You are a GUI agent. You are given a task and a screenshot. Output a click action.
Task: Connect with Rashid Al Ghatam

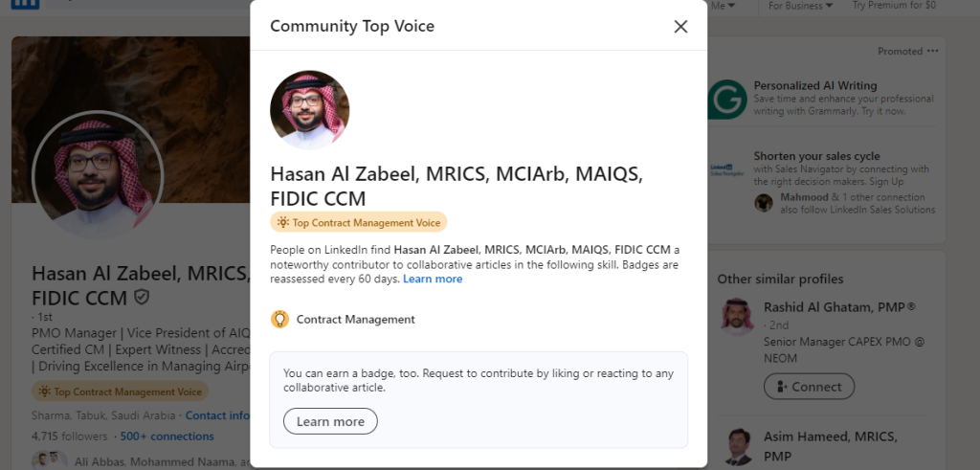pos(809,387)
